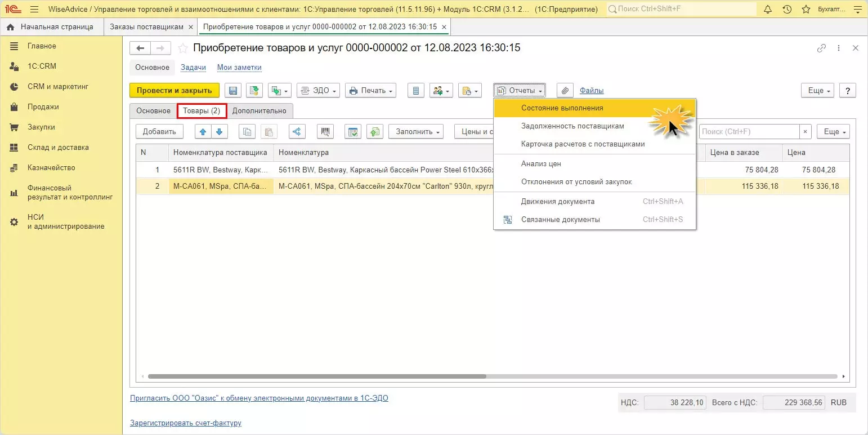This screenshot has width=868, height=435.
Task: Expand the Заполнить dropdown
Action: pos(416,132)
